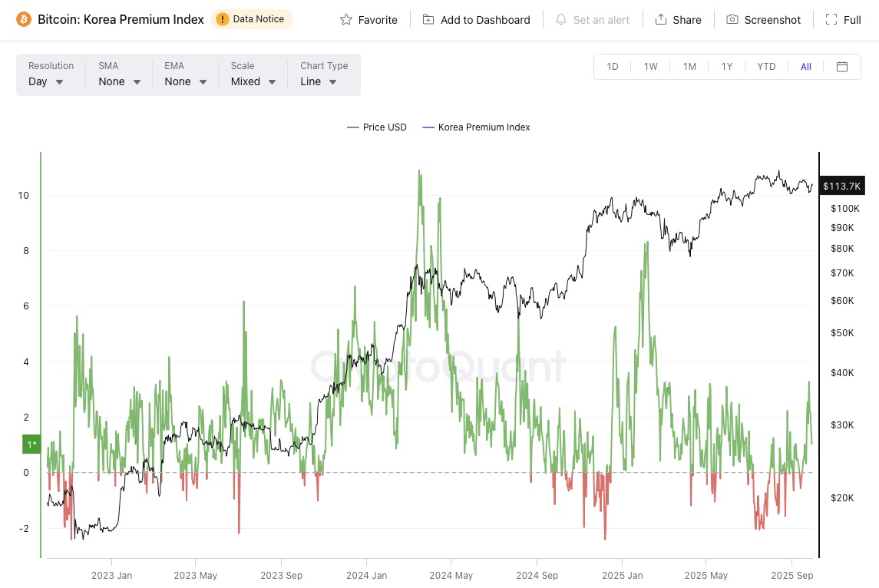Click the green 1* axis marker
This screenshot has height=588, width=879.
31,444
